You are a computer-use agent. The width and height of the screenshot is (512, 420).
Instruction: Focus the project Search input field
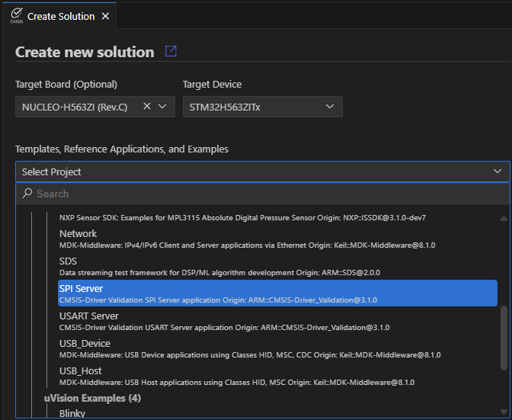[259, 194]
